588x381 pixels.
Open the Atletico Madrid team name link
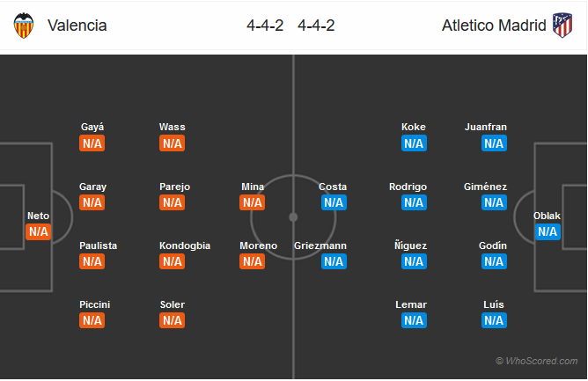[494, 26]
